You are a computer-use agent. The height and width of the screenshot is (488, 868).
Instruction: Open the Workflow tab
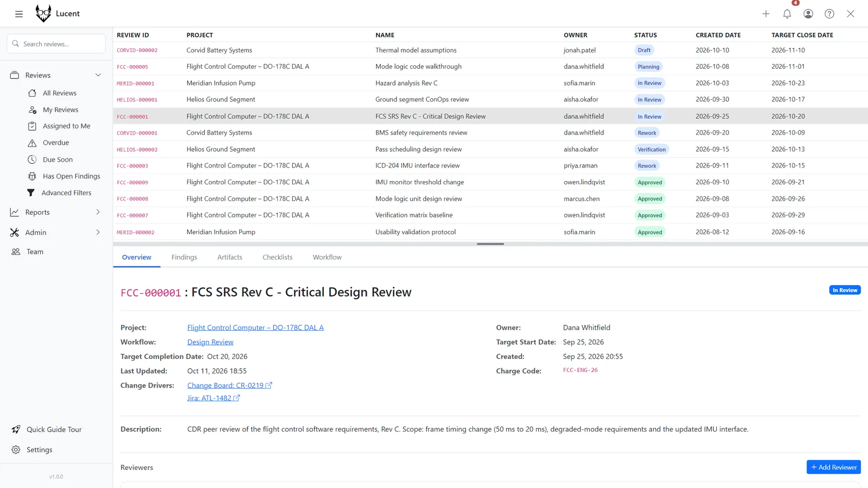(327, 258)
